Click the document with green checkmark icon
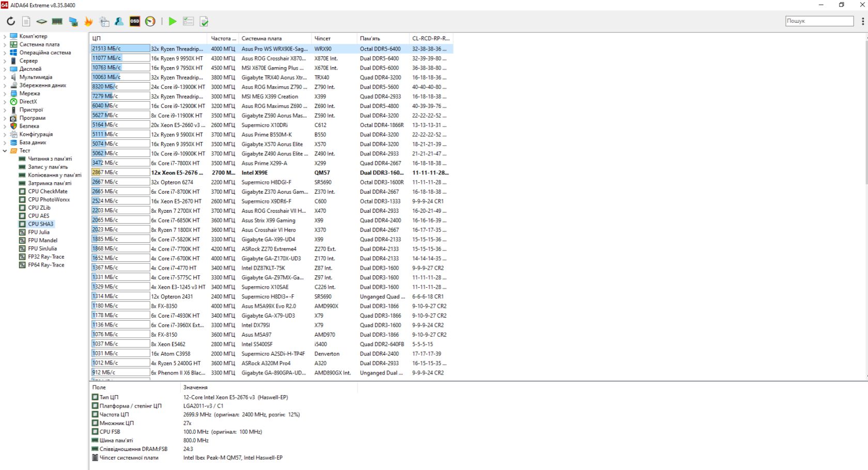This screenshot has height=470, width=868. coord(204,21)
